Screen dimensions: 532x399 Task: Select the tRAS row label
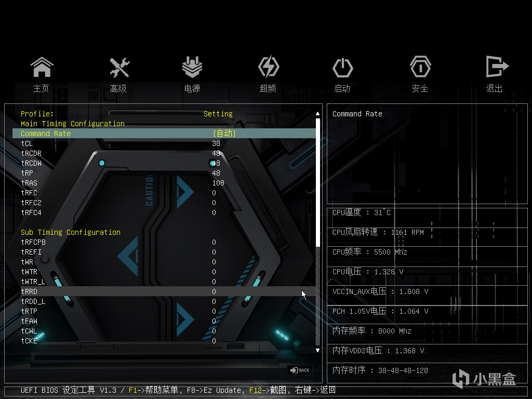click(x=29, y=183)
